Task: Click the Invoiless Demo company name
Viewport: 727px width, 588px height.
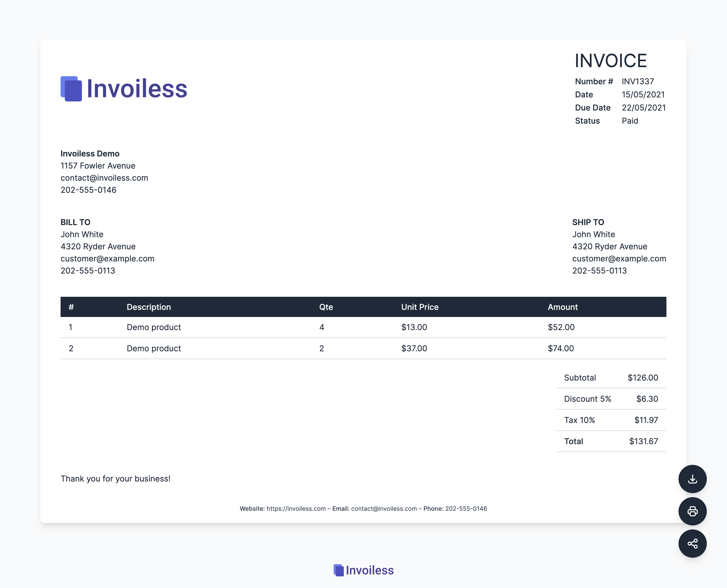Action: coord(90,154)
